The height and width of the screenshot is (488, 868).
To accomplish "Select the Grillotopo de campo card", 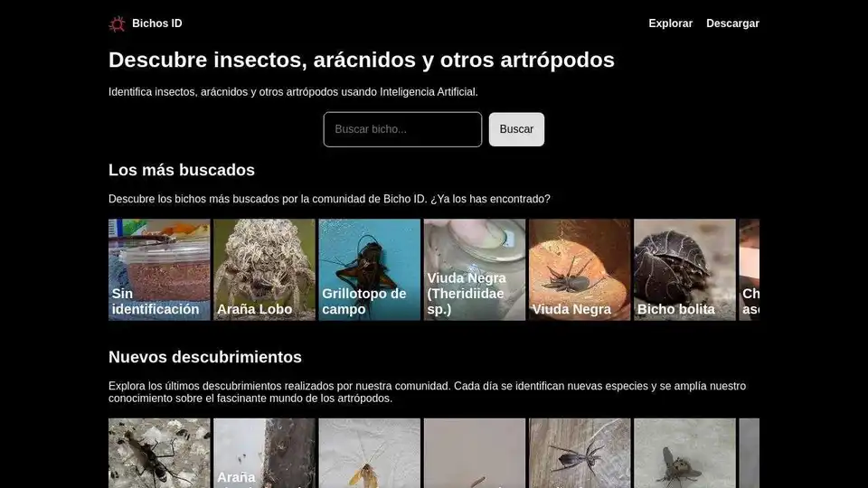I will click(369, 269).
